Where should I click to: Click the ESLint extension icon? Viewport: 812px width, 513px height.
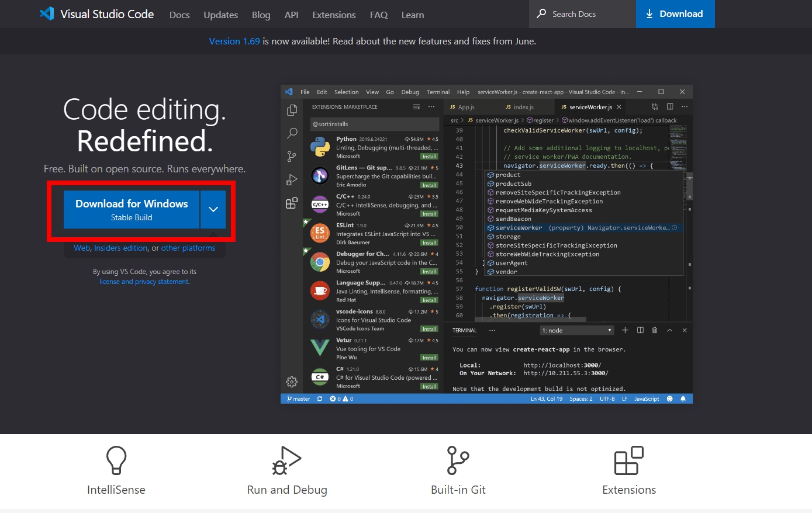pos(320,233)
